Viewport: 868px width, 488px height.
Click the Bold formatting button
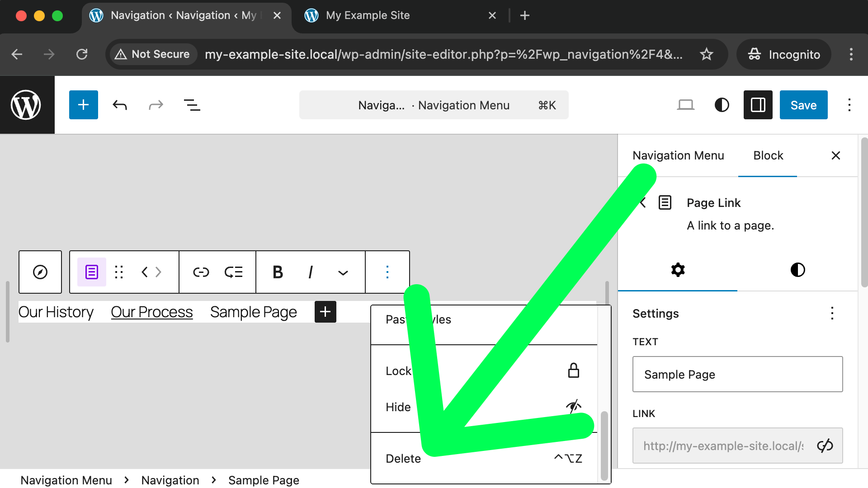point(278,272)
